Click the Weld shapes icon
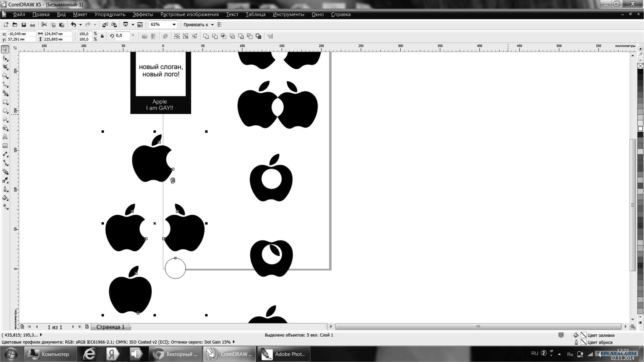 (x=206, y=36)
